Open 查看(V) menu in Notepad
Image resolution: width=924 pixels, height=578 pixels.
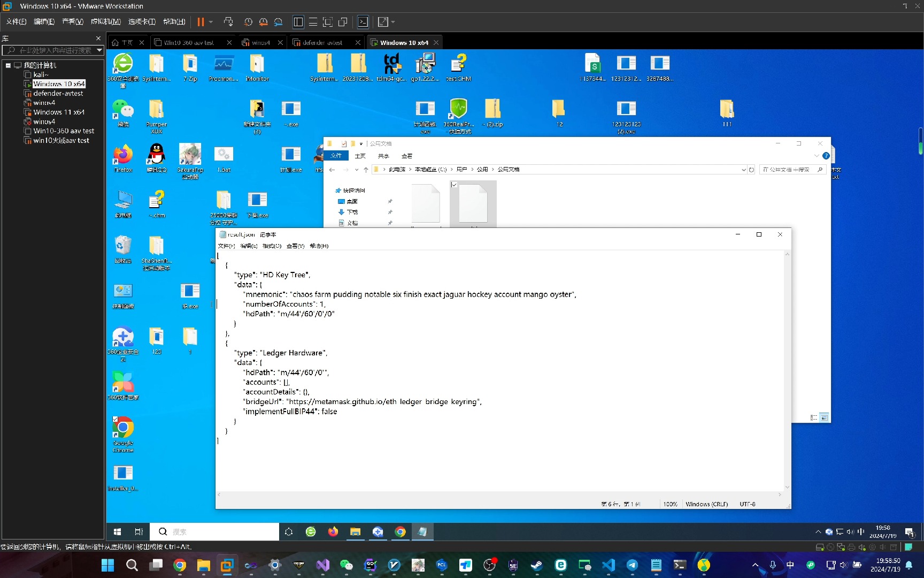295,246
